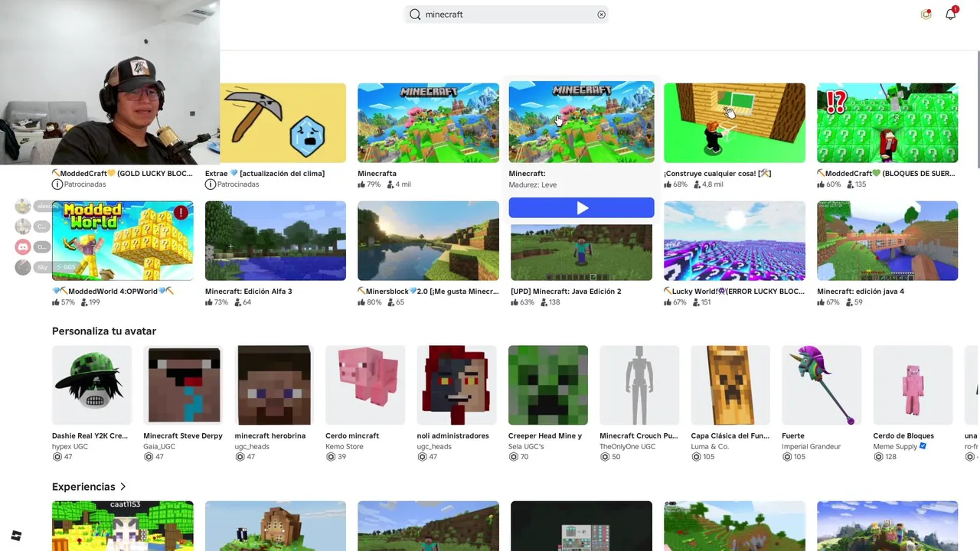Select the minecraft herobrina head item

(274, 385)
